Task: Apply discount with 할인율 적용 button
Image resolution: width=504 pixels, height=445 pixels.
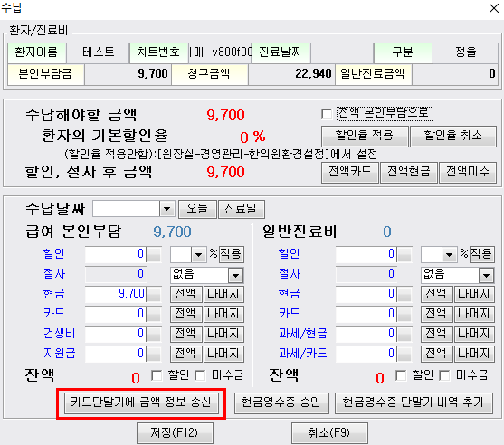Action: [365, 136]
